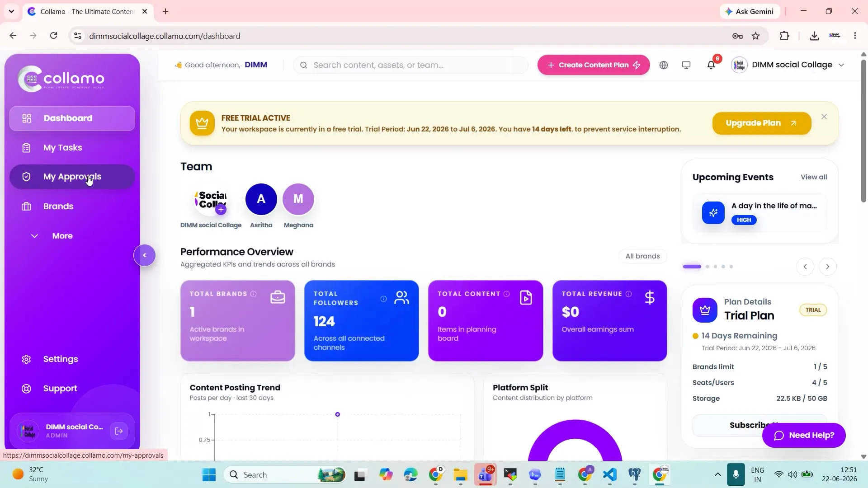Viewport: 868px width, 488px height.
Task: Click View all upcoming events
Action: 814,177
